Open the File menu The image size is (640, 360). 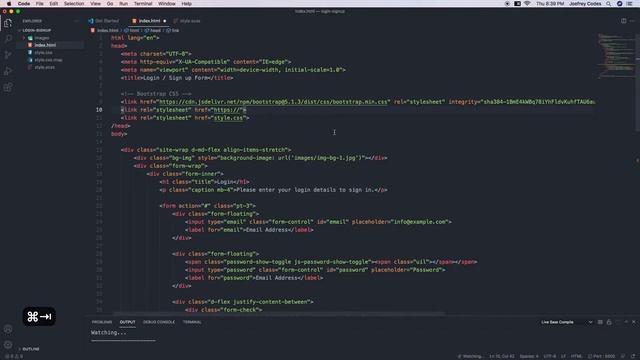(x=40, y=4)
